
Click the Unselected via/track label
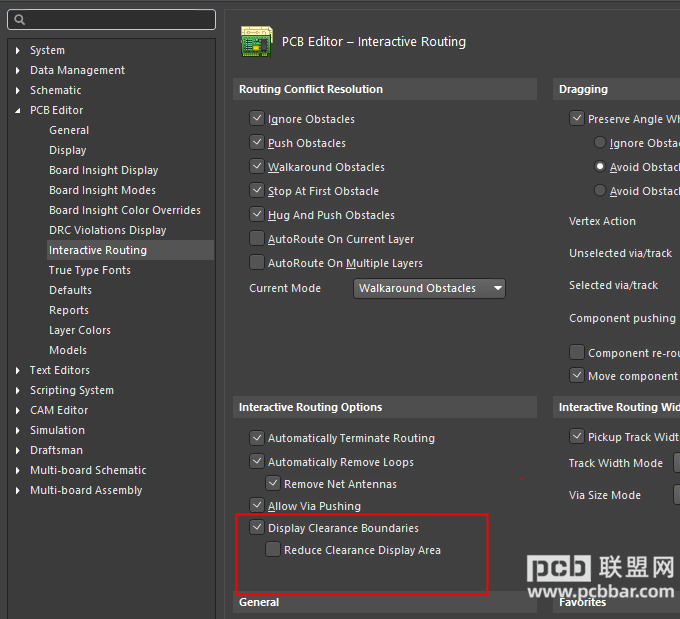coord(621,253)
